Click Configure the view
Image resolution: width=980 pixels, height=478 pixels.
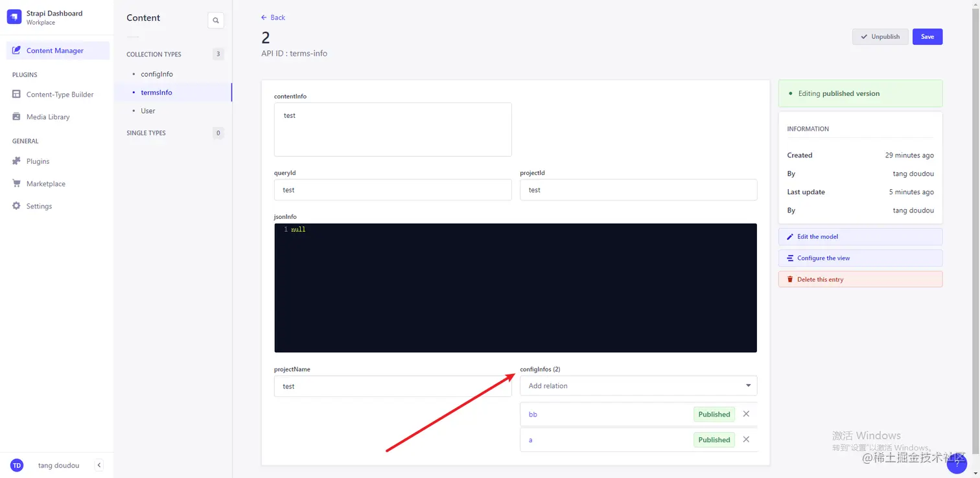[860, 258]
